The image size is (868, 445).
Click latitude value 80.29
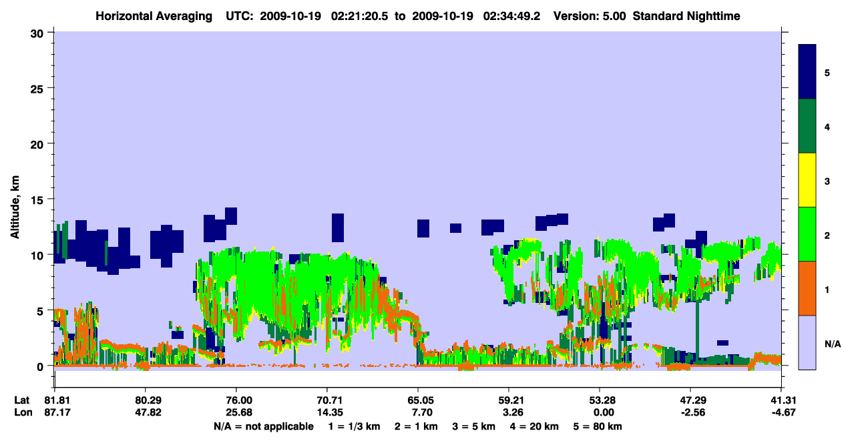pos(145,400)
